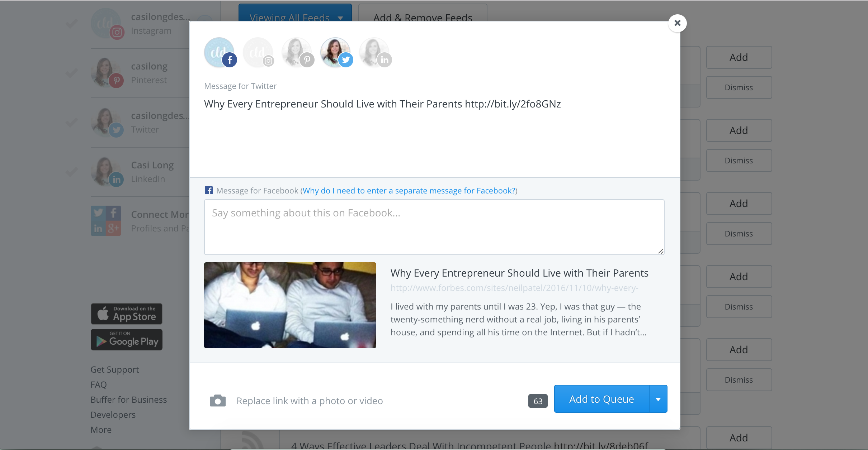
Task: Click the article preview thumbnail image
Action: [290, 305]
